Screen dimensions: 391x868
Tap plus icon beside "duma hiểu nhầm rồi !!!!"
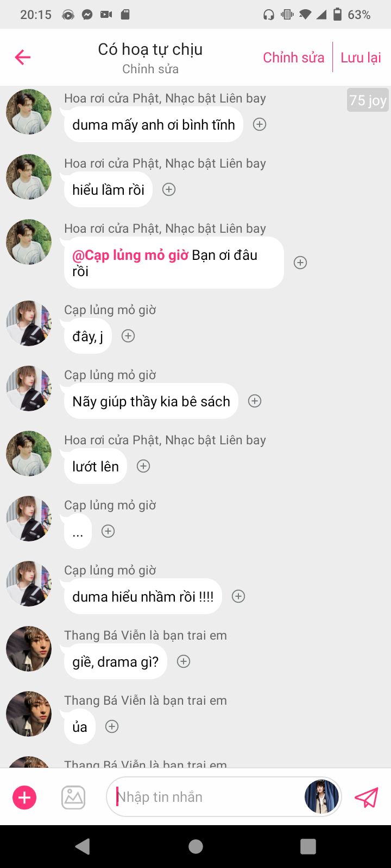(x=238, y=596)
